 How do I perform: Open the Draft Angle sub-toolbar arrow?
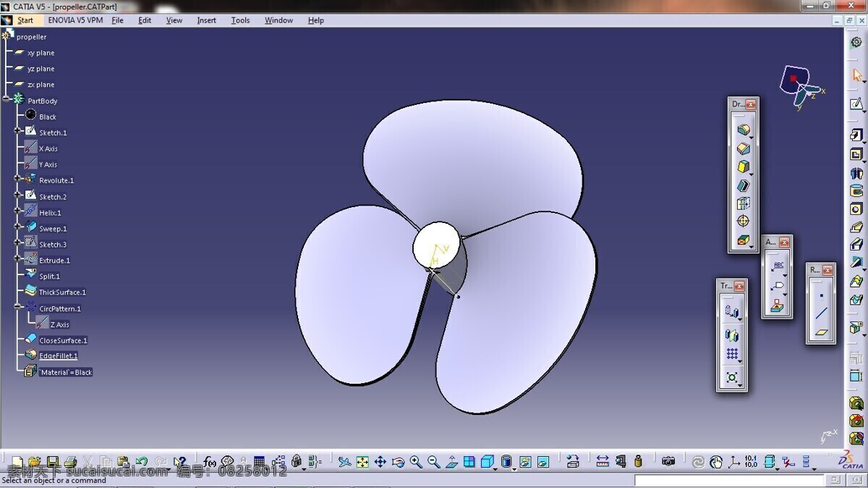click(x=752, y=174)
